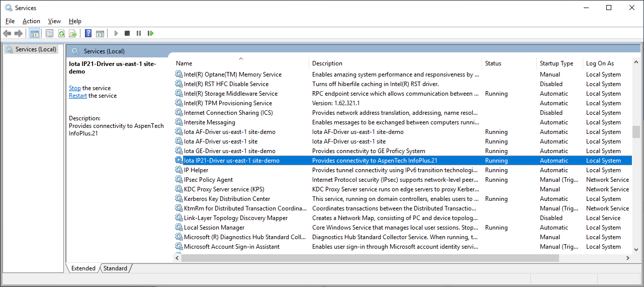
Task: Click 'Version: 1.62.321.1' description cell
Action: click(336, 103)
